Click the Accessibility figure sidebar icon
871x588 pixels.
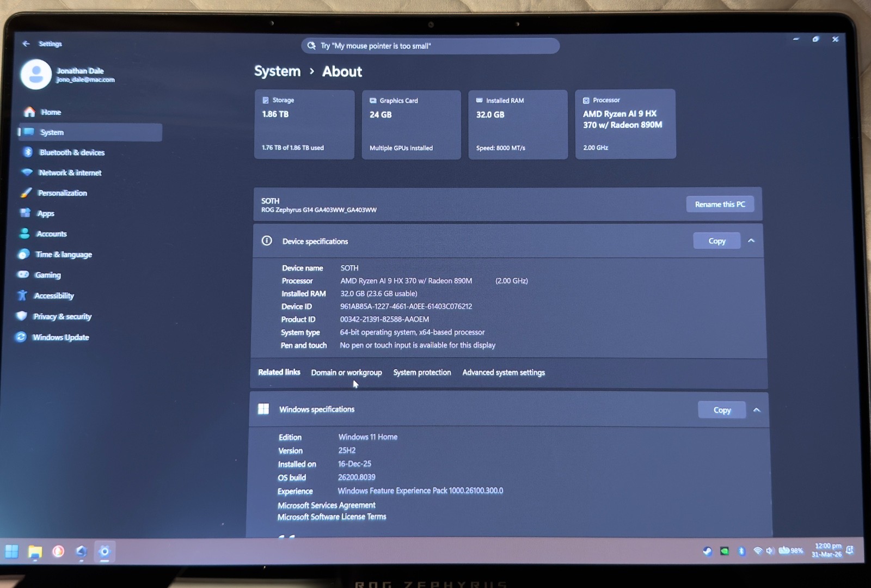pos(22,295)
